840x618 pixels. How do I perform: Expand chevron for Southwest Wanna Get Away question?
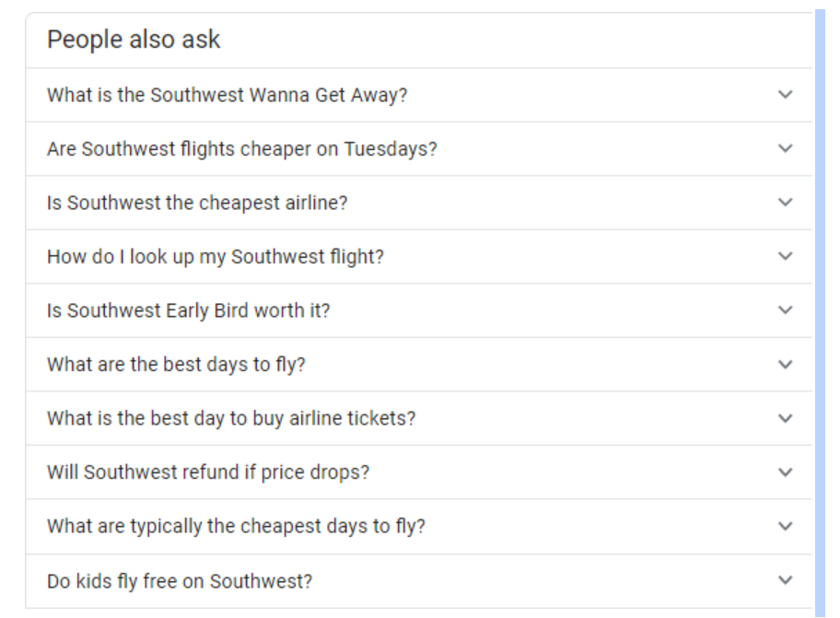[x=785, y=95]
